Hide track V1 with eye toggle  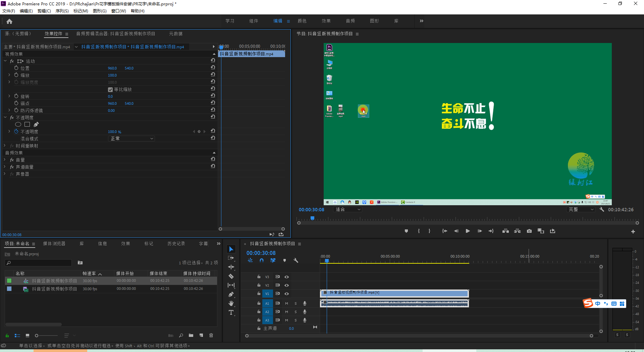(286, 294)
